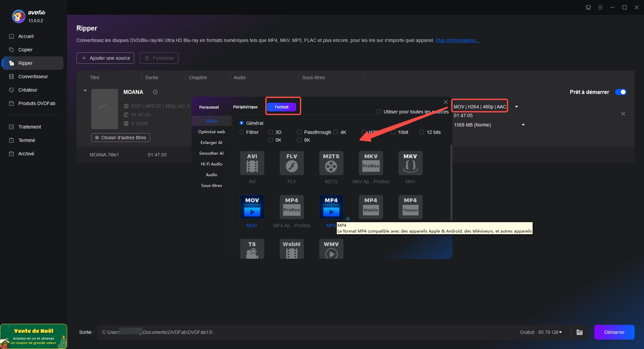Open output folder icon in bottom bar
Image resolution: width=644 pixels, height=349 pixels.
pos(580,332)
